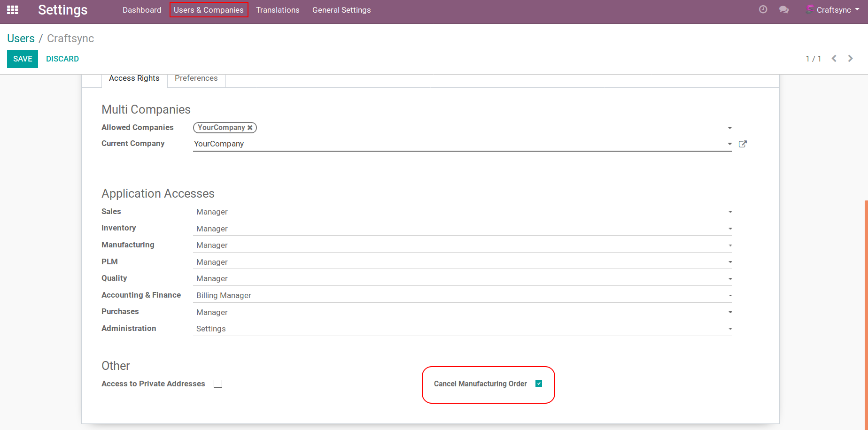Click the activities clock icon
The height and width of the screenshot is (430, 868).
tap(763, 9)
